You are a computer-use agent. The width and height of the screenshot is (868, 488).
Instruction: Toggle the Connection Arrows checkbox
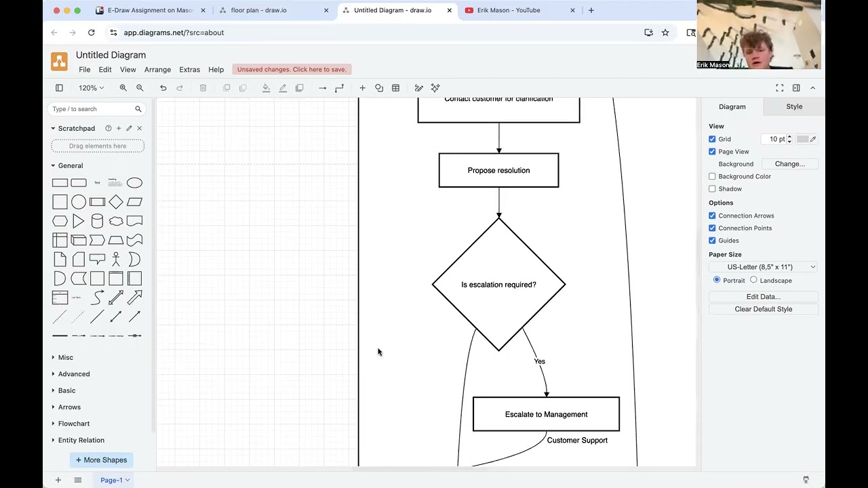(712, 216)
